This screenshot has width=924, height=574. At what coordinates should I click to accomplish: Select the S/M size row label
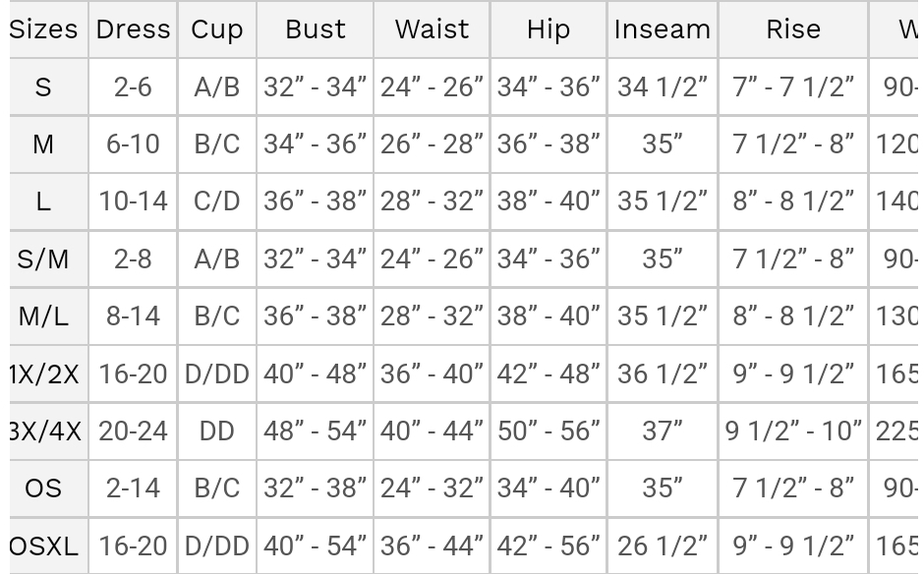(43, 259)
